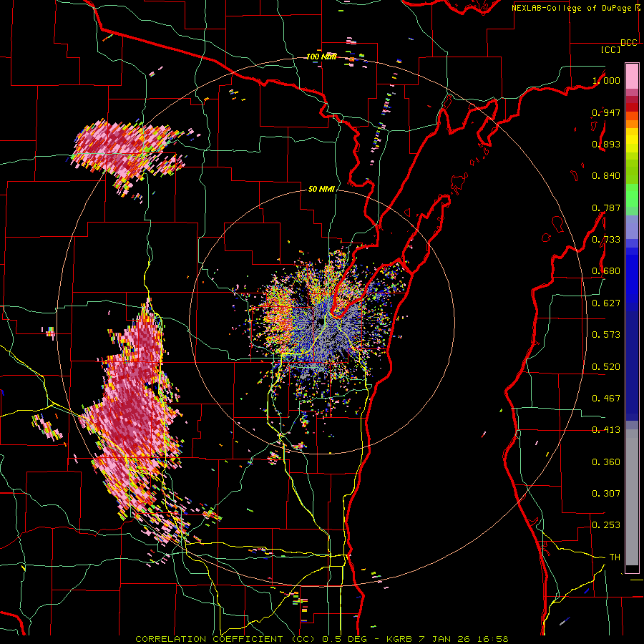The image size is (644, 644).
Task: Select the 0.733 scale value
Action: coord(606,240)
